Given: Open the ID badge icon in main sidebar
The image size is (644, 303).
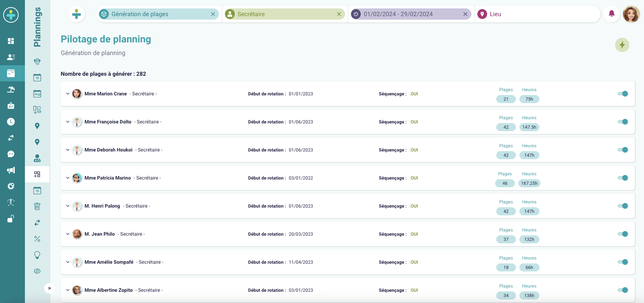Looking at the screenshot, I should click(11, 106).
